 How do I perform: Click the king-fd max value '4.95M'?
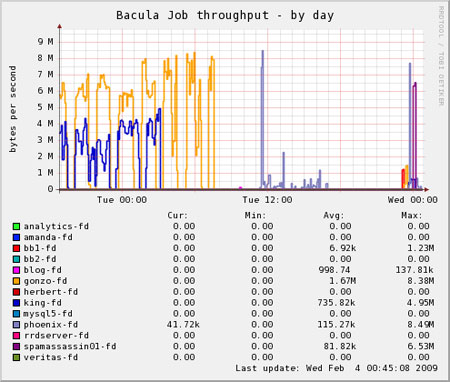click(x=421, y=303)
